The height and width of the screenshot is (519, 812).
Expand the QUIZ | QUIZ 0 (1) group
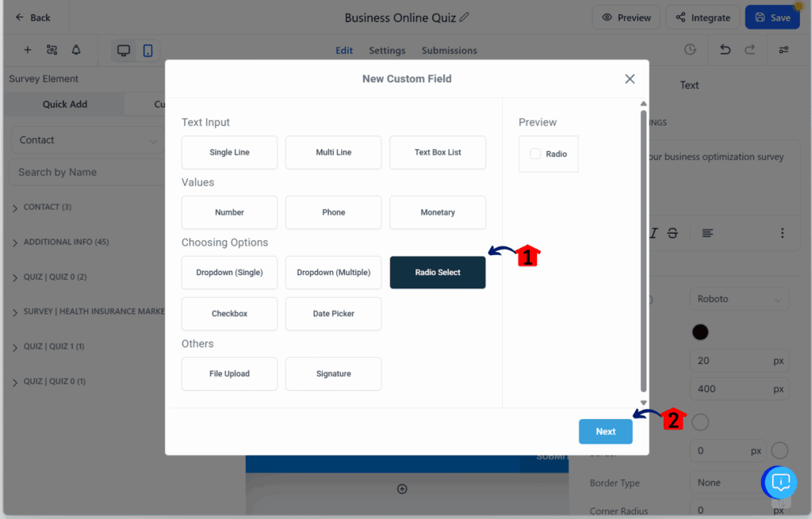49,381
